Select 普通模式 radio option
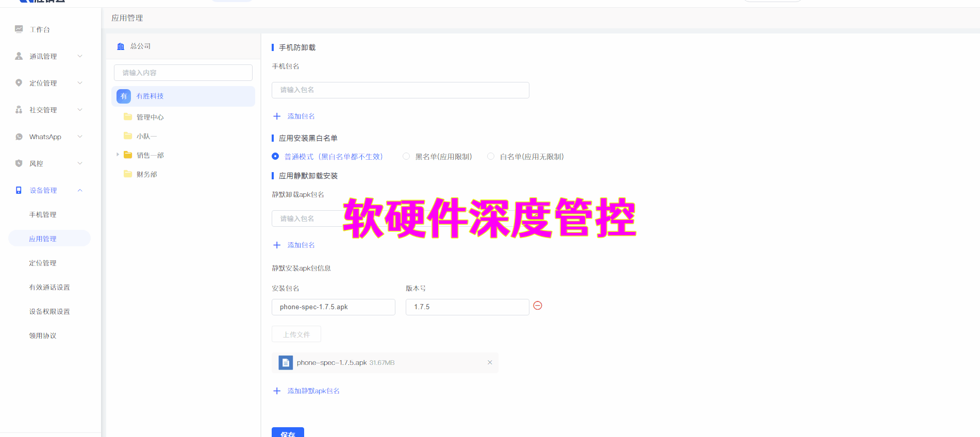Screen dimensions: 980x437 275,157
